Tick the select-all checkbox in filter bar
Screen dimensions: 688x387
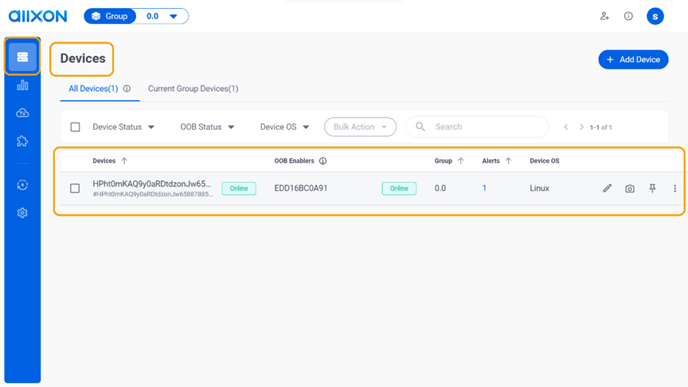(75, 127)
